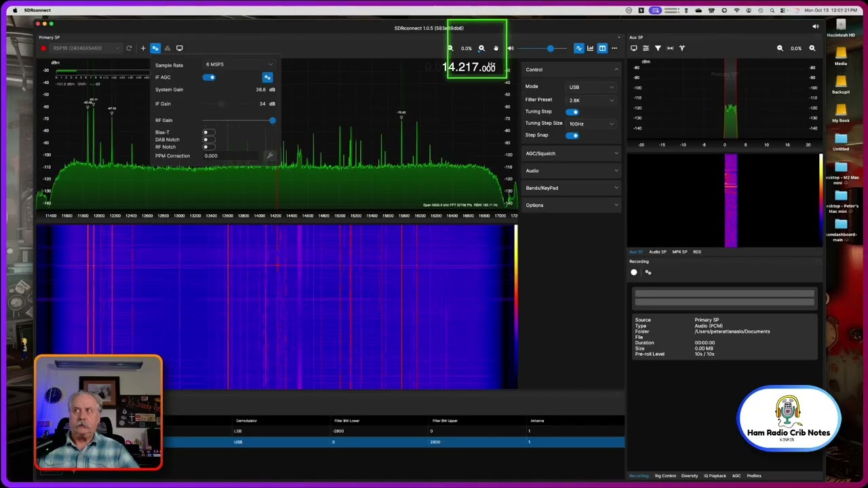Open the RSP1B device dropdown
Screen dimensions: 868x488
click(86, 48)
